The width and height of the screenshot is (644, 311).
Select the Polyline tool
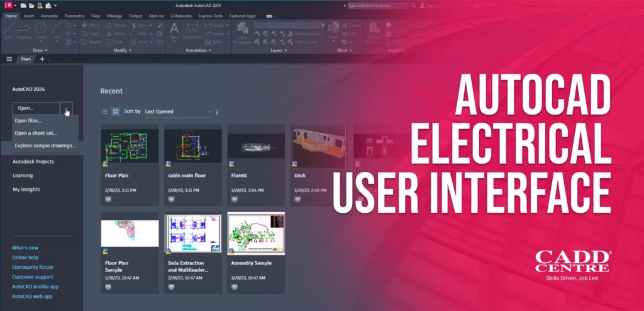[x=25, y=29]
